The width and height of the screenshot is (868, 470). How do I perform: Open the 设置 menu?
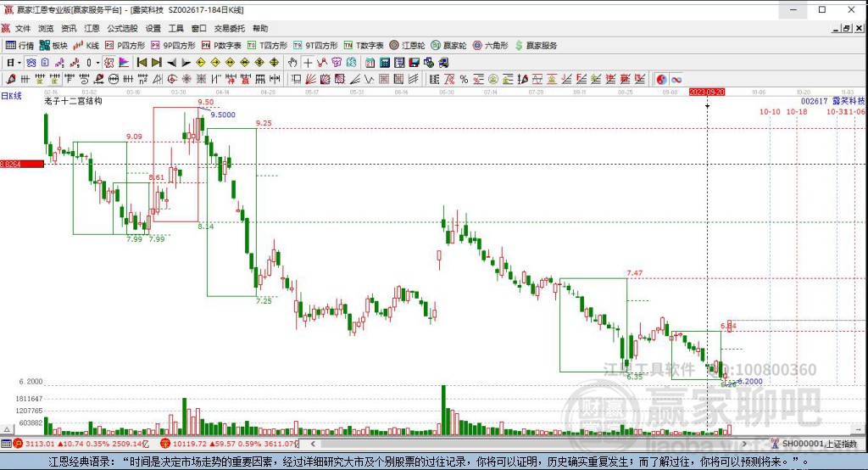pyautogui.click(x=153, y=28)
